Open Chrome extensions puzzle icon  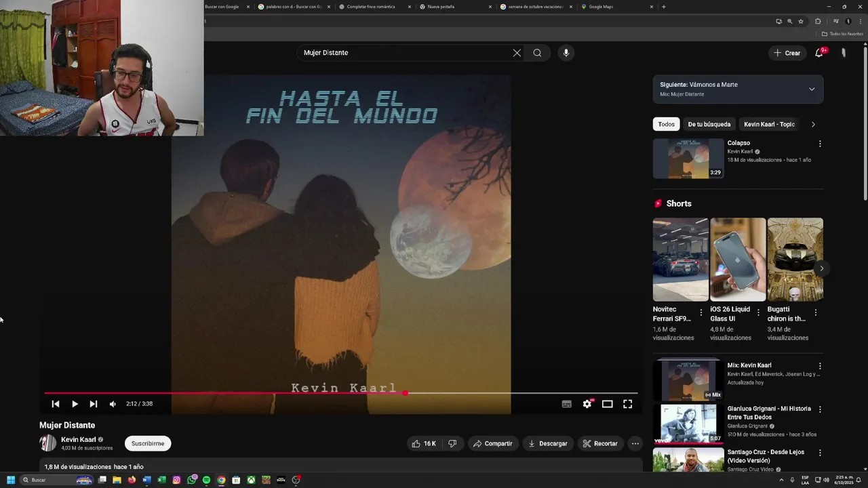818,21
